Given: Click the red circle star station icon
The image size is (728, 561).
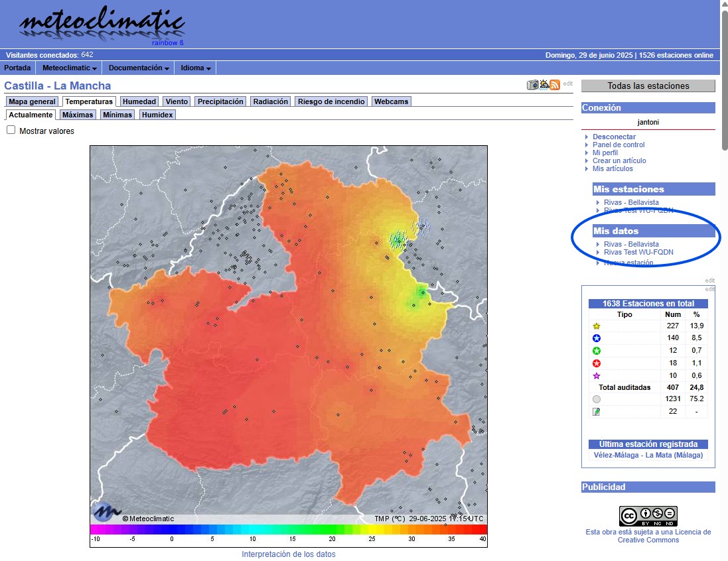Looking at the screenshot, I should 597,363.
